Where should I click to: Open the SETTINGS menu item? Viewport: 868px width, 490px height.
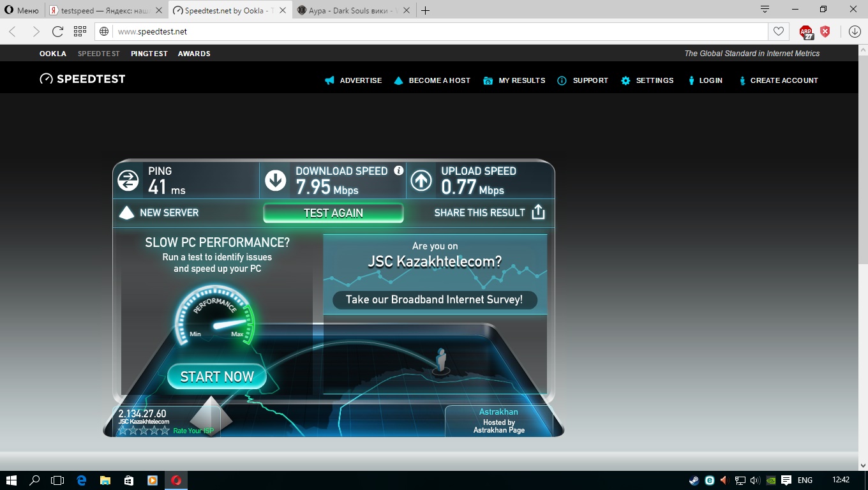point(647,80)
